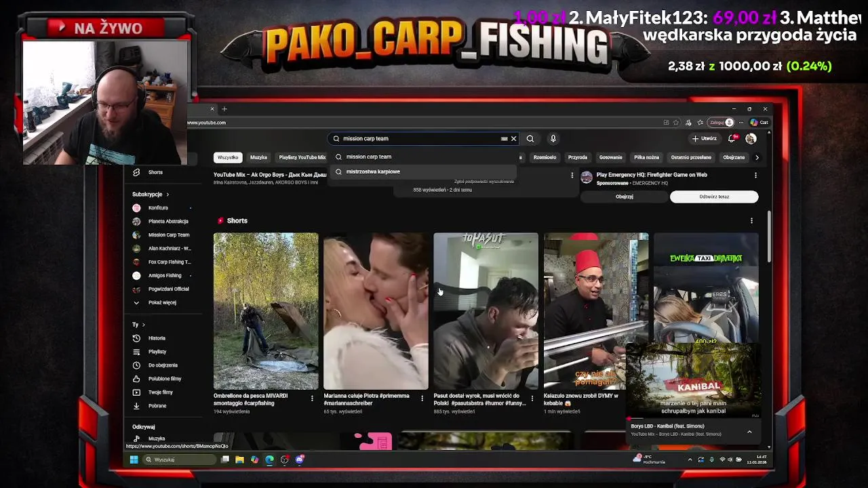Select the Obejrzane filter chip
Viewport: 868px width, 488px height.
734,157
